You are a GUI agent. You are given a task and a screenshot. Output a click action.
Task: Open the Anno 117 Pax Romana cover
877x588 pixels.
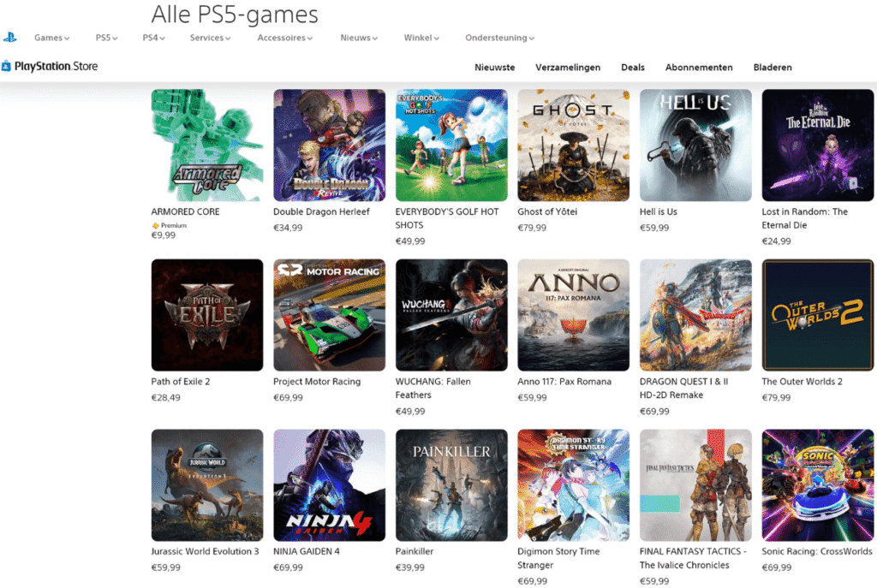(573, 315)
